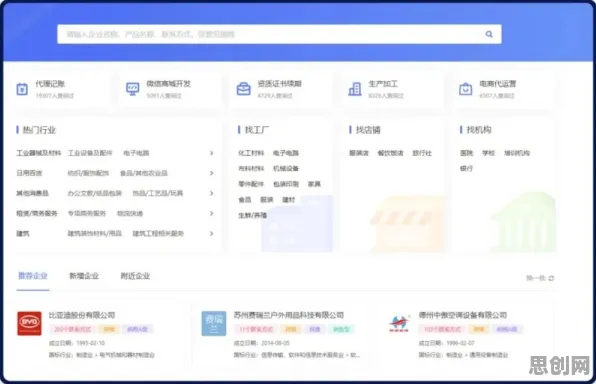Select 化工材料 under 找工厂

(251, 153)
